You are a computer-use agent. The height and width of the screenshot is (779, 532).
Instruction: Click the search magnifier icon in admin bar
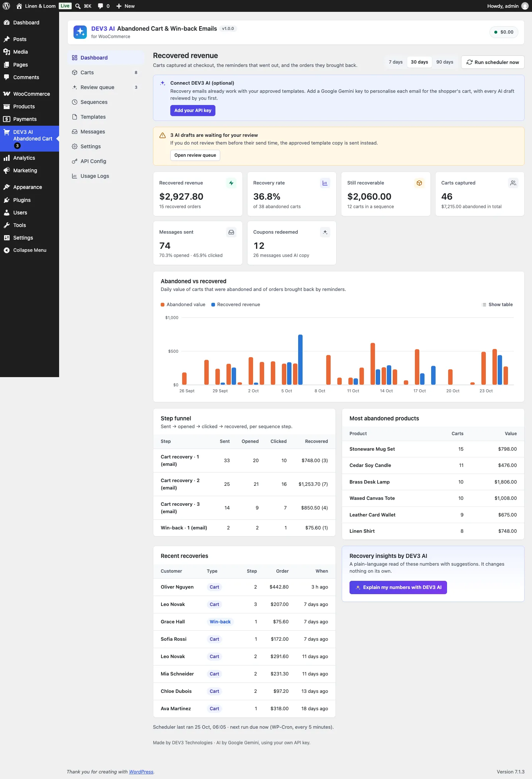[78, 6]
